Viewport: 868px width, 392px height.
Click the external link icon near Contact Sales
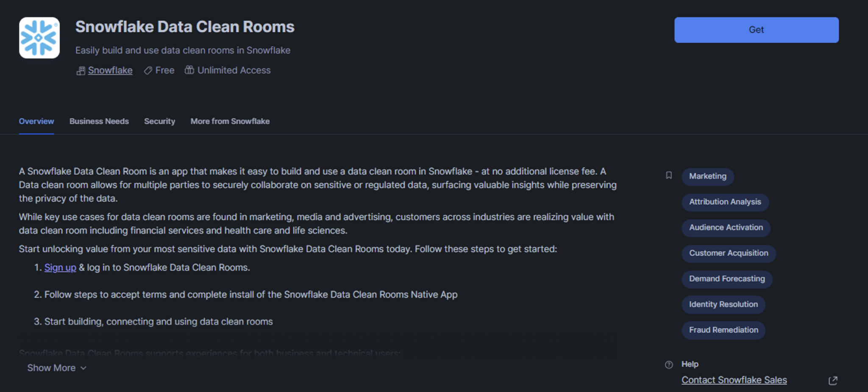[833, 381]
